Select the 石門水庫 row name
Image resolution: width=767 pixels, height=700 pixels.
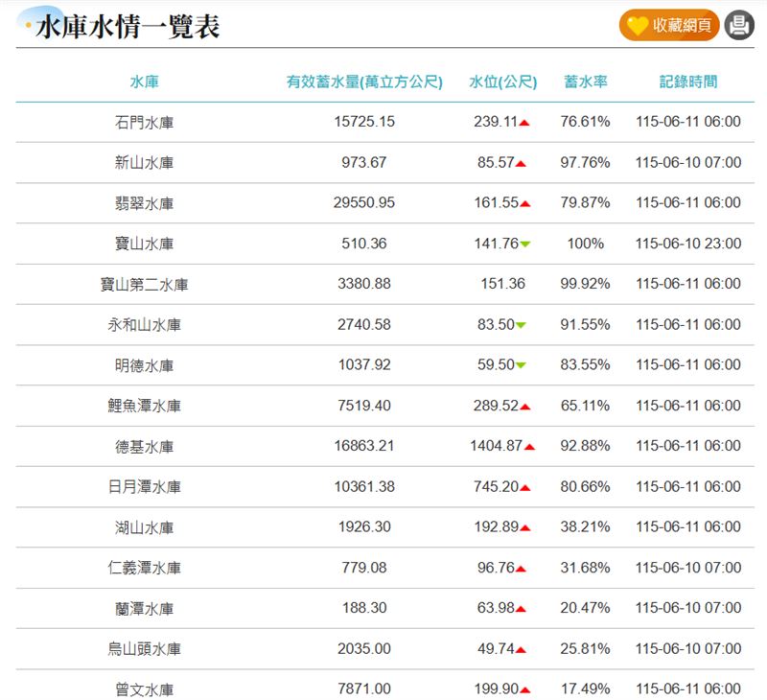click(145, 123)
